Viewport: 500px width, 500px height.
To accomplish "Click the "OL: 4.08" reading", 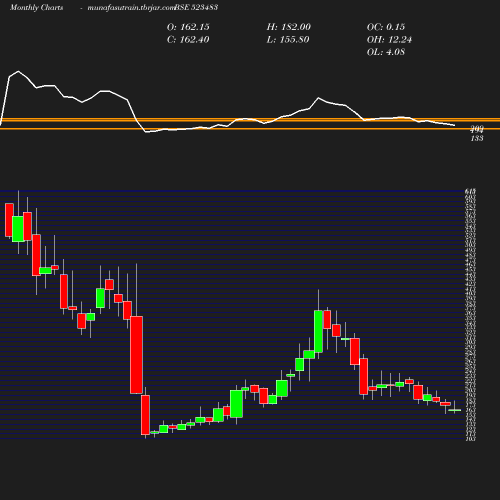I will coord(386,52).
